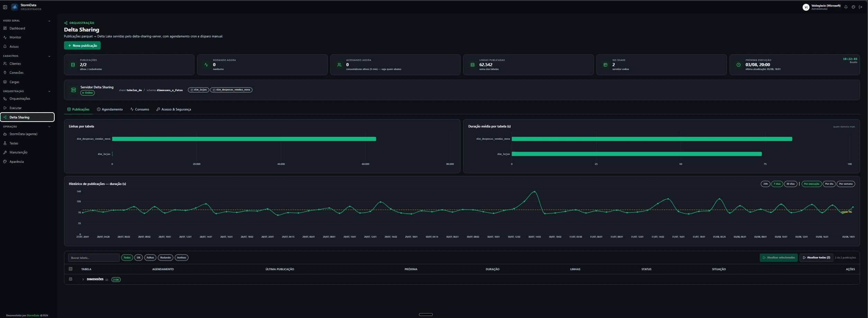The width and height of the screenshot is (868, 318).
Task: Click the Atualizar todas (2) button
Action: coord(816,258)
